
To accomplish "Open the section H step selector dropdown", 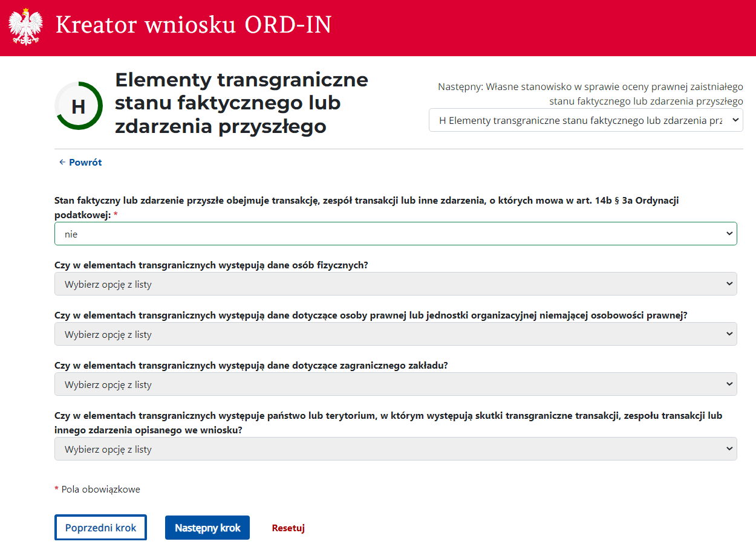I will click(x=585, y=120).
